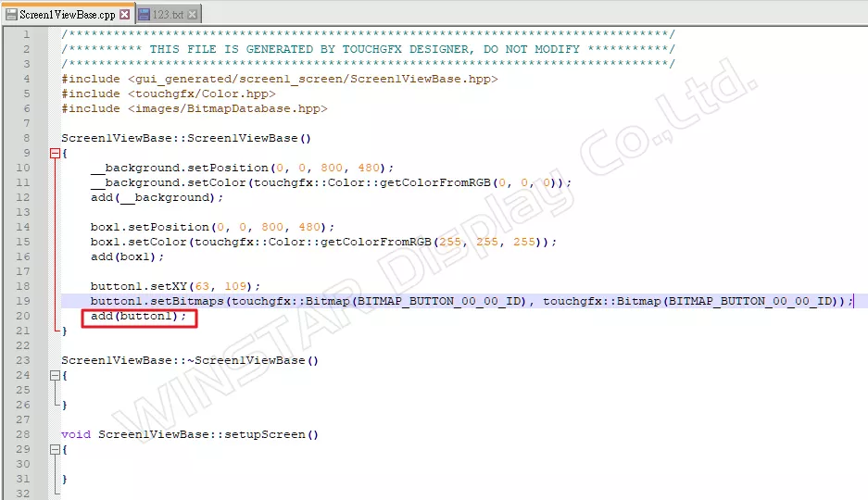Click the button1.setBitmaps line of code
The width and height of the screenshot is (868, 500).
(472, 301)
